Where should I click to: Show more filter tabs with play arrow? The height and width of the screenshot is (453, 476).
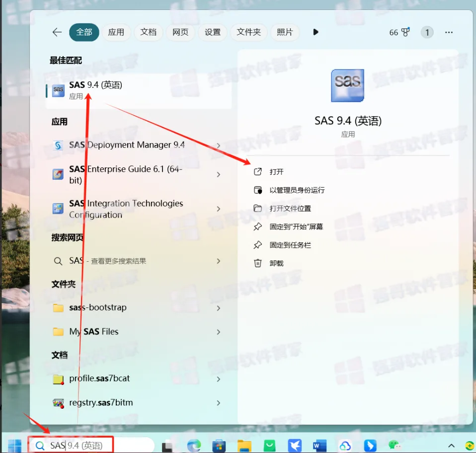316,32
